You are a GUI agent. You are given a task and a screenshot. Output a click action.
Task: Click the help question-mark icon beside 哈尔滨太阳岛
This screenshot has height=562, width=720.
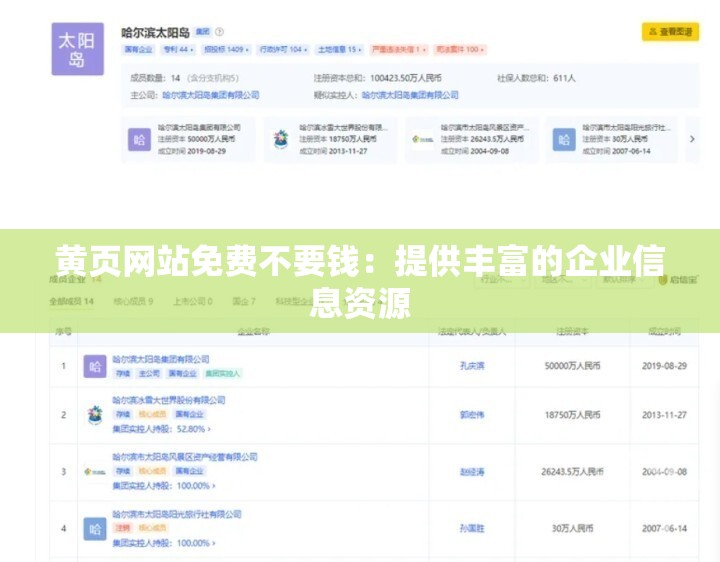tap(219, 32)
